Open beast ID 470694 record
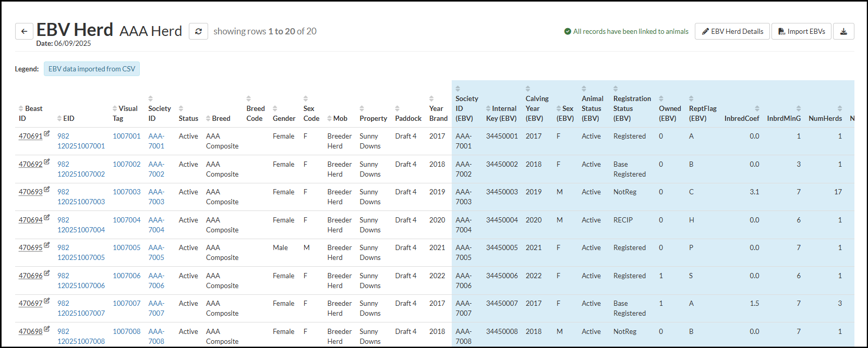The height and width of the screenshot is (348, 868). pyautogui.click(x=30, y=220)
